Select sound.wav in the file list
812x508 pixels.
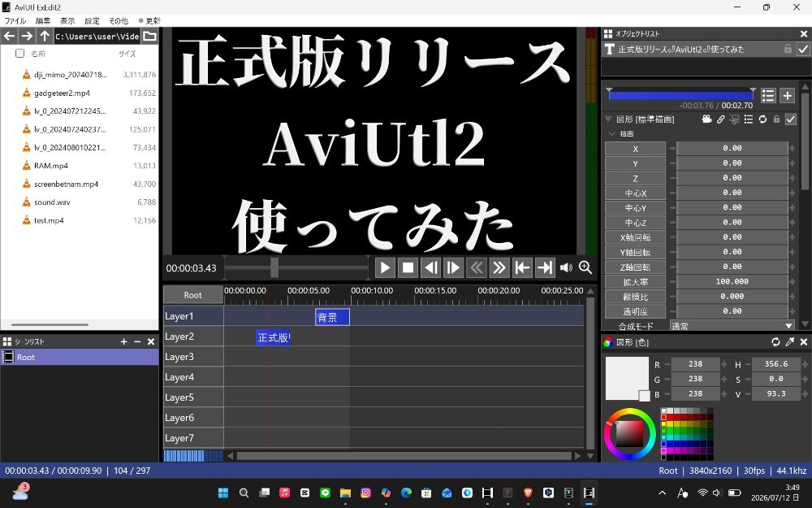point(52,202)
